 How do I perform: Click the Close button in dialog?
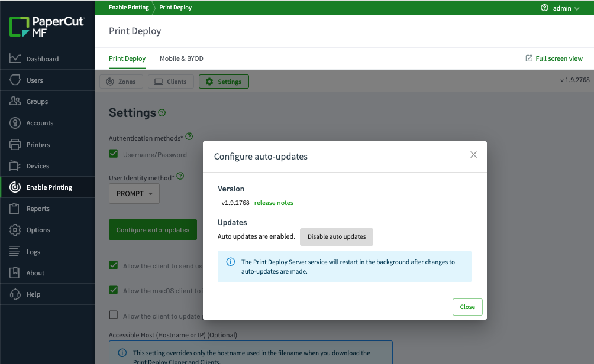(467, 307)
